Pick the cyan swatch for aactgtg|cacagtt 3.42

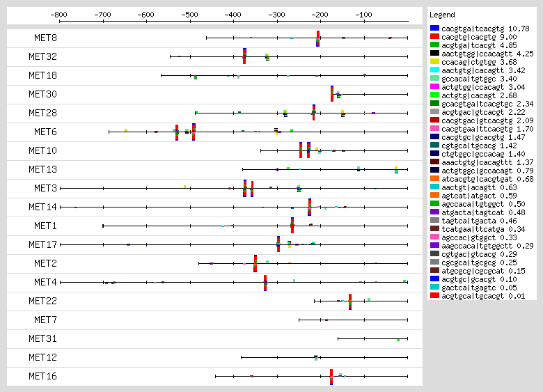tap(434, 70)
